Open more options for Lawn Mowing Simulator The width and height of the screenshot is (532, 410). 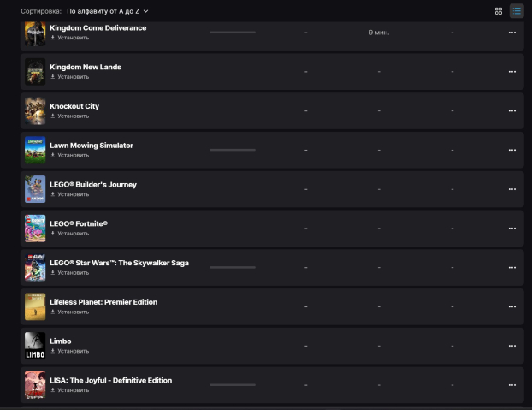click(x=511, y=150)
